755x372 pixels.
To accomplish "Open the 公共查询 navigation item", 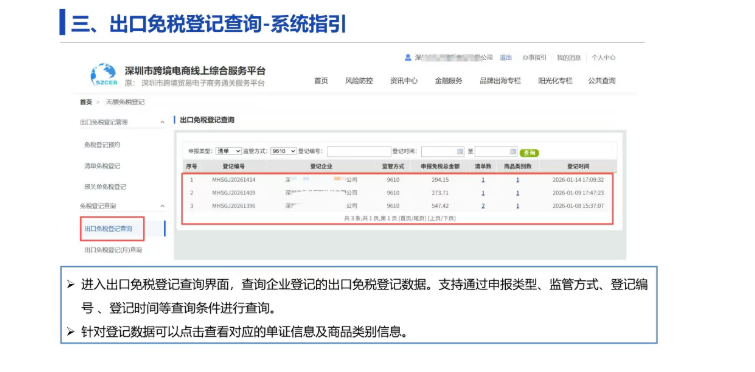I will click(x=601, y=81).
